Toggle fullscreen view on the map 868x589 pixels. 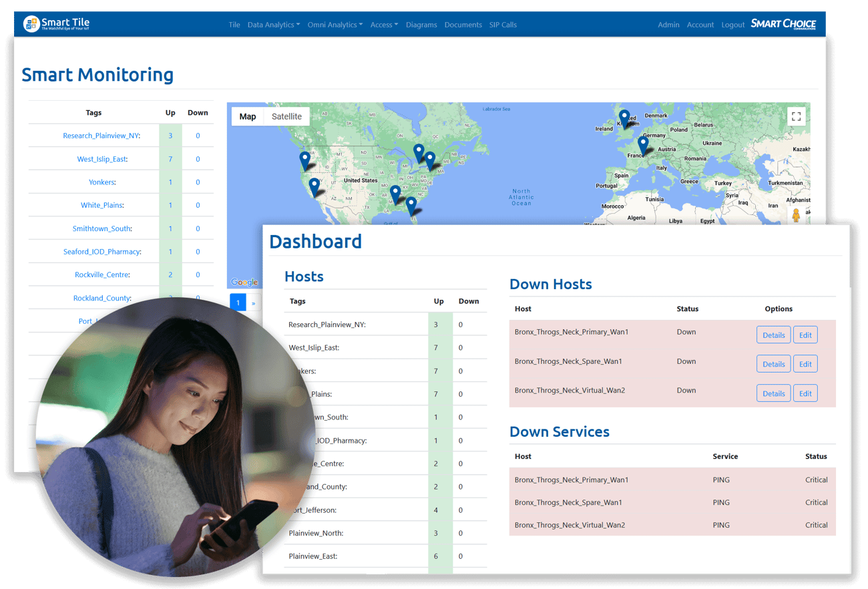coord(796,116)
